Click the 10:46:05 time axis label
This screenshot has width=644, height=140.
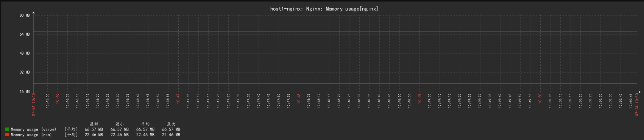[x=67, y=101]
